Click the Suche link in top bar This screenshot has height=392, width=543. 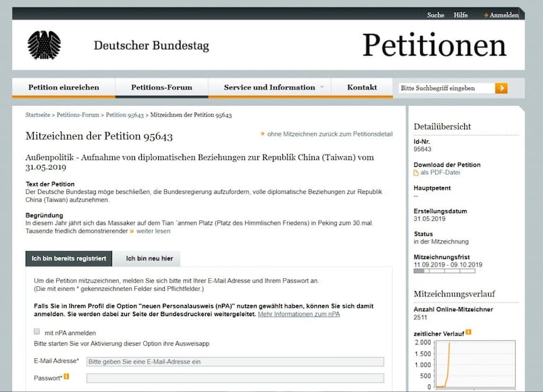[435, 15]
